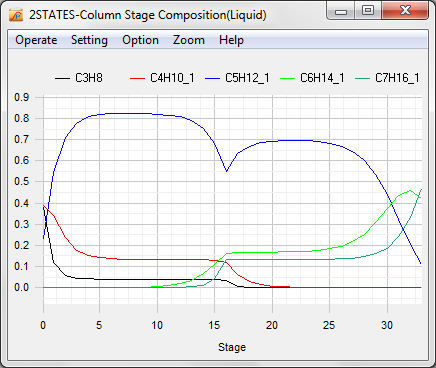Click the x-axis tick label 5

pos(99,325)
